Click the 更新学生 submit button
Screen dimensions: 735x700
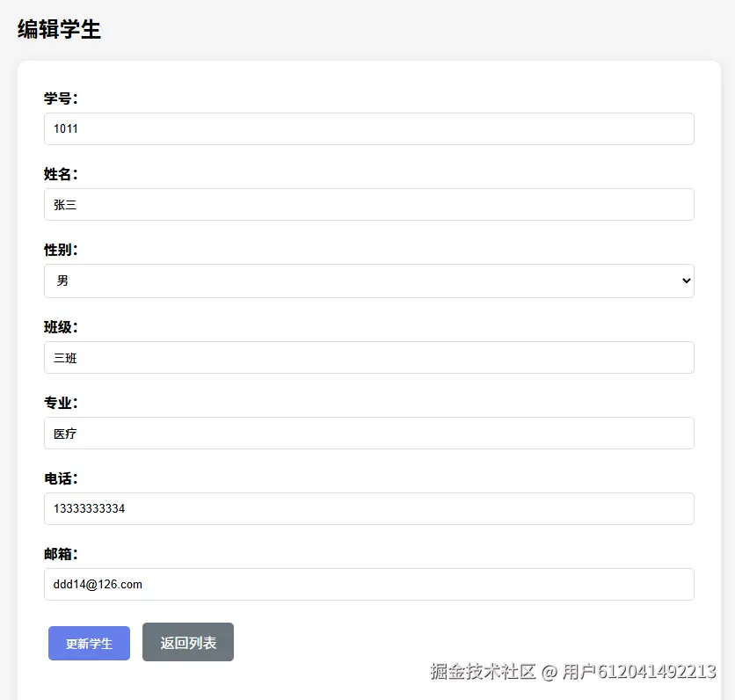click(88, 643)
